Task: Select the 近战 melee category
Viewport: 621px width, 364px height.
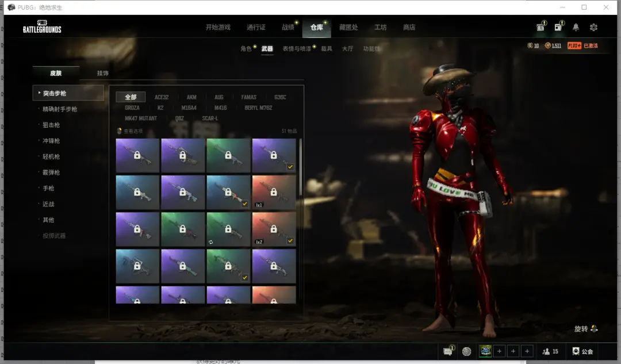Action: 48,204
